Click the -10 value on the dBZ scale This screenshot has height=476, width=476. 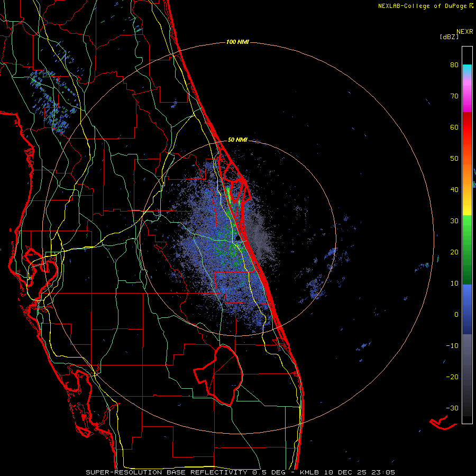tap(452, 346)
